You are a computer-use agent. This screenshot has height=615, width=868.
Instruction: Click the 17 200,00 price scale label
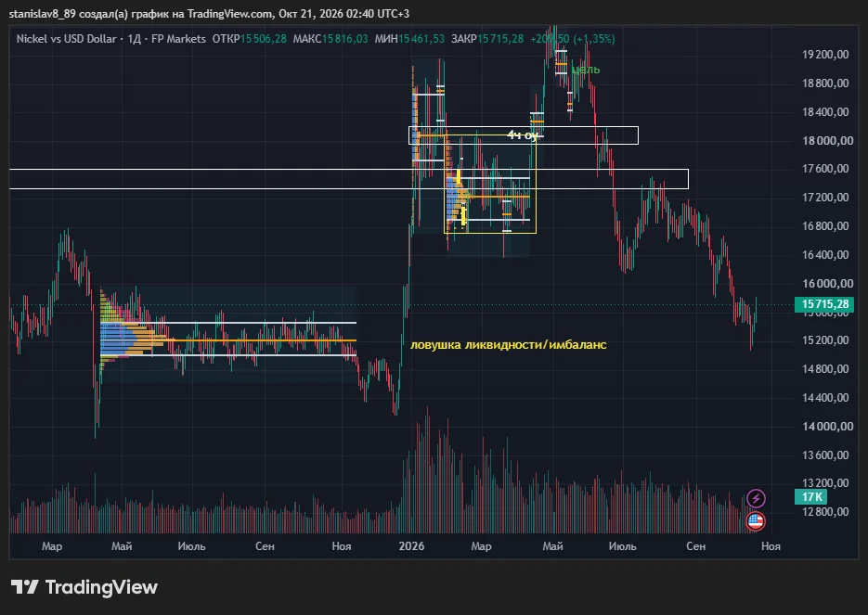(825, 198)
